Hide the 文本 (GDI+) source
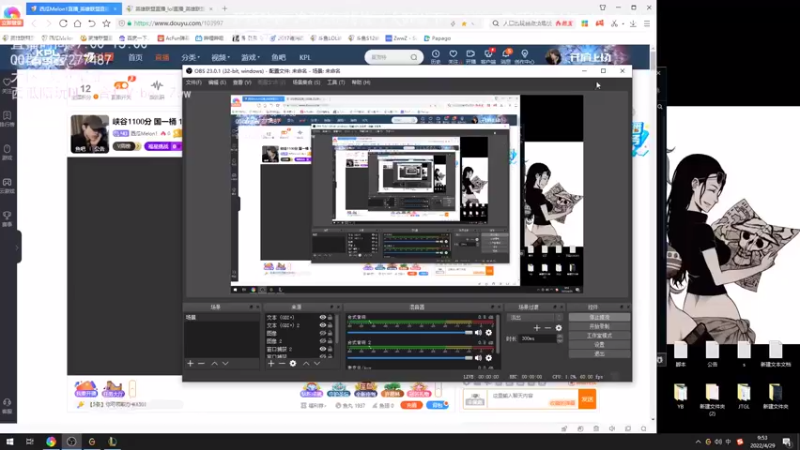Screen dimensions: 800x450 (322, 317)
